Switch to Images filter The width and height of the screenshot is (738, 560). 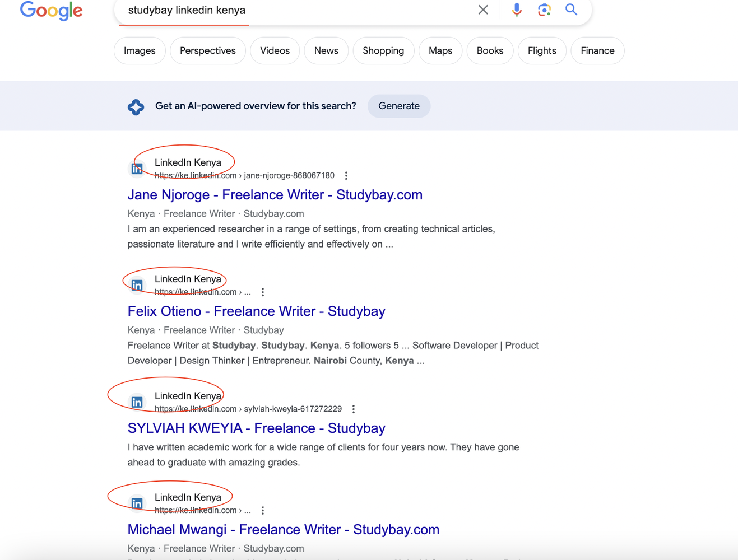[x=140, y=51]
